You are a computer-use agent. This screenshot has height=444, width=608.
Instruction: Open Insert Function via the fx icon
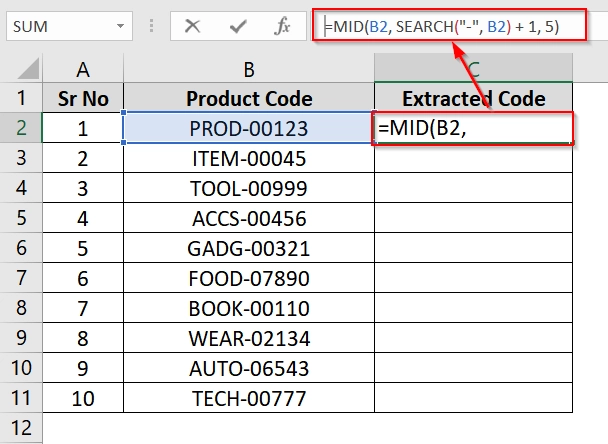[x=282, y=26]
